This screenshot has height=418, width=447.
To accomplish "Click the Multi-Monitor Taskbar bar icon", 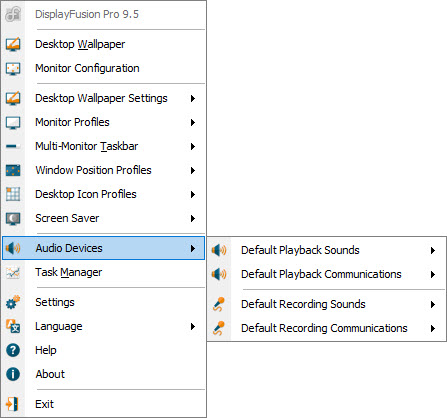I will click(x=13, y=146).
